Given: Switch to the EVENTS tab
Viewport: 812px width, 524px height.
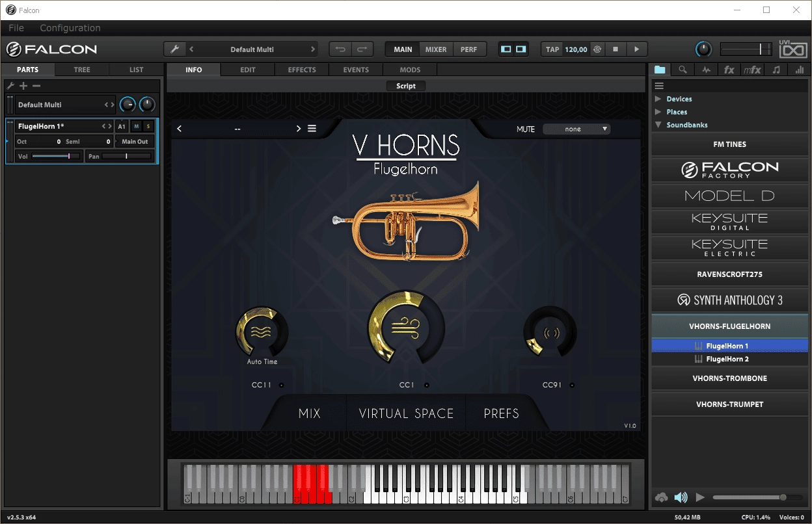Looking at the screenshot, I should point(356,70).
